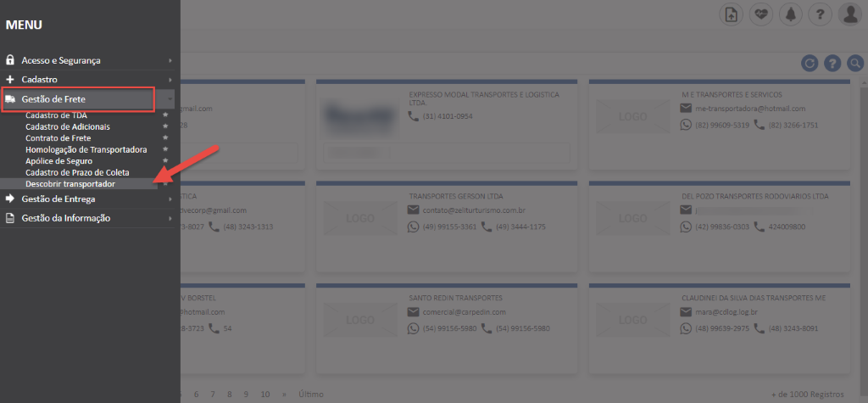
Task: Go to page 10 in pagination
Action: tap(265, 395)
